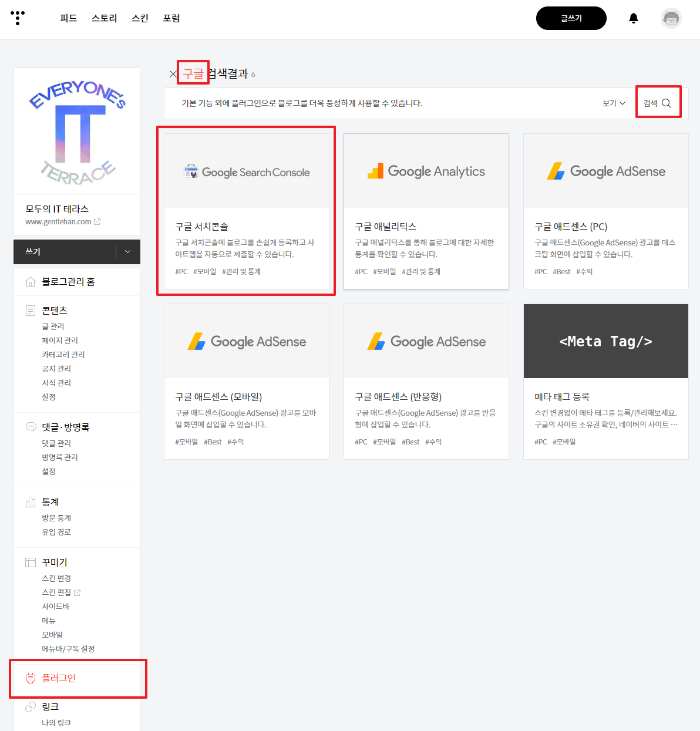Open 방명록 관리
The image size is (700, 731).
click(x=60, y=457)
